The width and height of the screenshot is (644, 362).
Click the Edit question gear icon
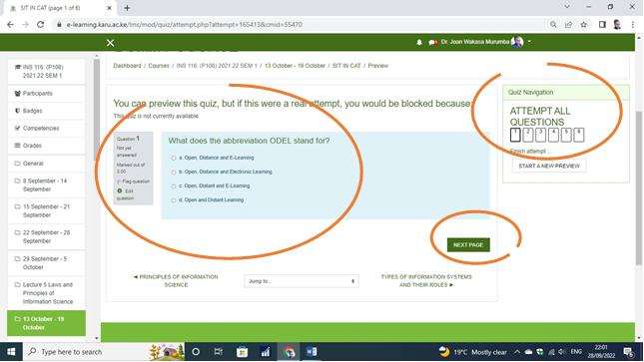tap(120, 190)
